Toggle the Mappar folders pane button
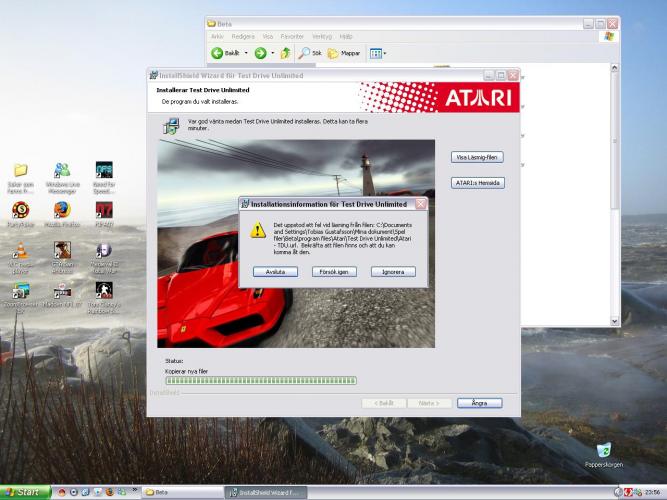This screenshot has height=500, width=667. (x=343, y=53)
